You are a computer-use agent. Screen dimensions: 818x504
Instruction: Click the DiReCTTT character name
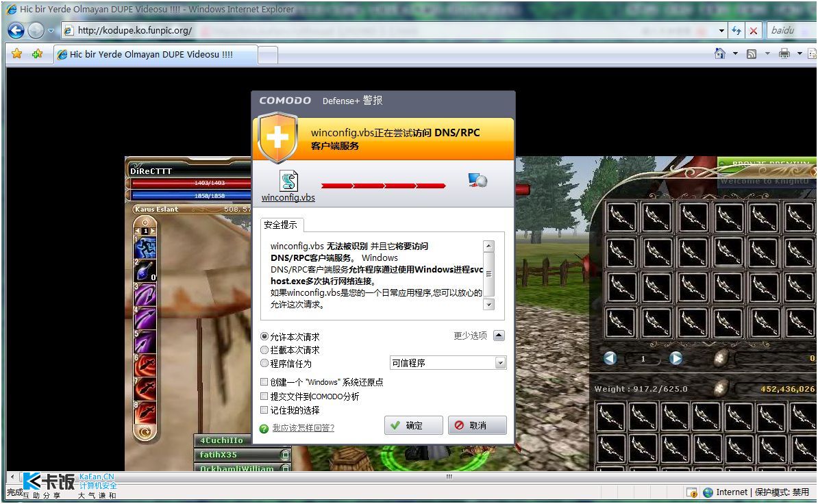pos(151,171)
